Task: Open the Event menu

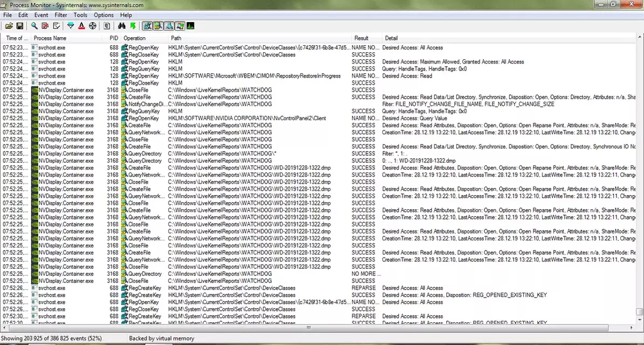Action: pyautogui.click(x=41, y=15)
